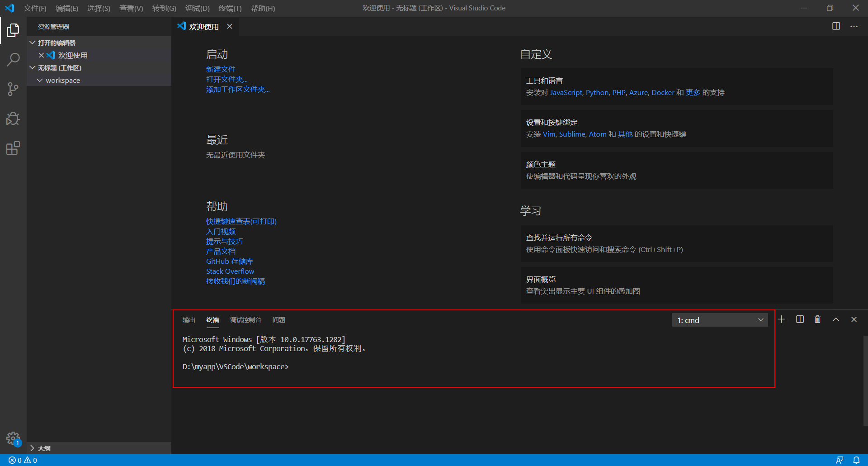
Task: Open the Stack Overflow link
Action: 230,271
